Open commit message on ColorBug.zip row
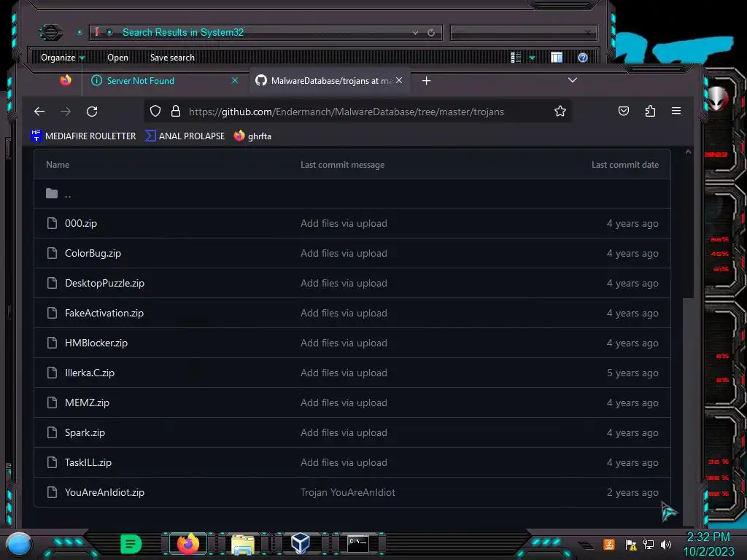This screenshot has height=560, width=747. coord(344,253)
